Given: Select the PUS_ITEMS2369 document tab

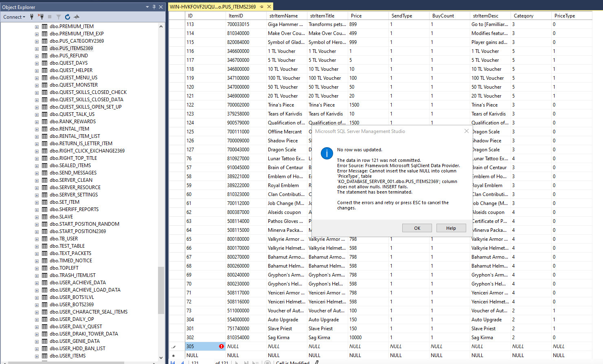Looking at the screenshot, I should [x=213, y=7].
